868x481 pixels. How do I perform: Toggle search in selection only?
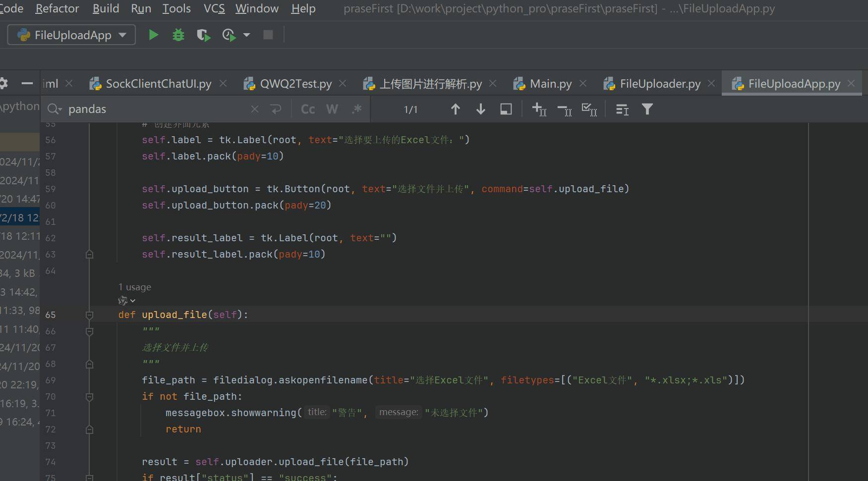pos(506,109)
